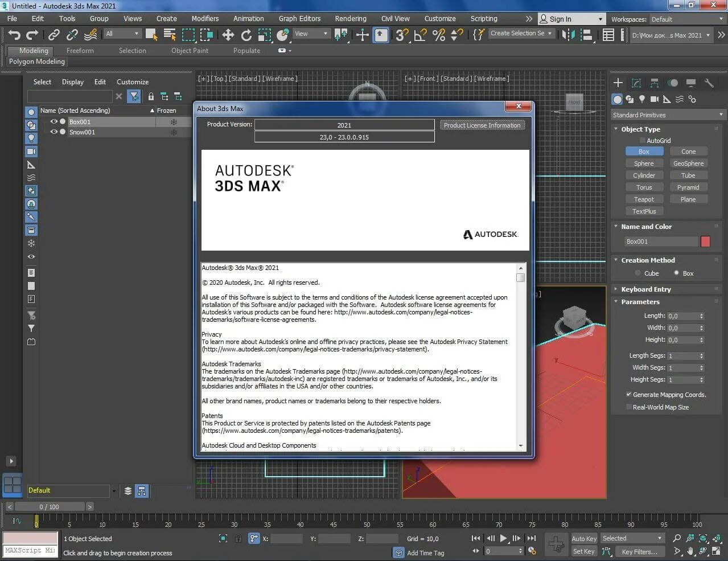Click the 0 / 100 time slider
Screen dimensions: 728x561
point(50,506)
